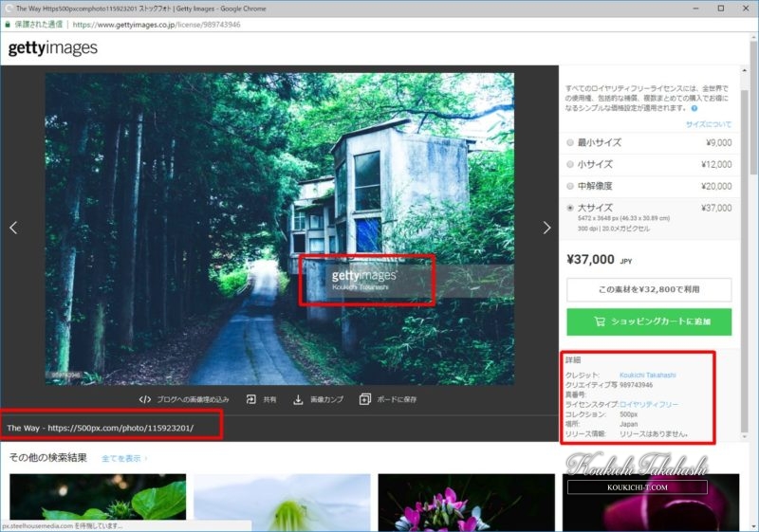The image size is (759, 532).
Task: Click the secure connection lock icon
Action: pos(8,25)
